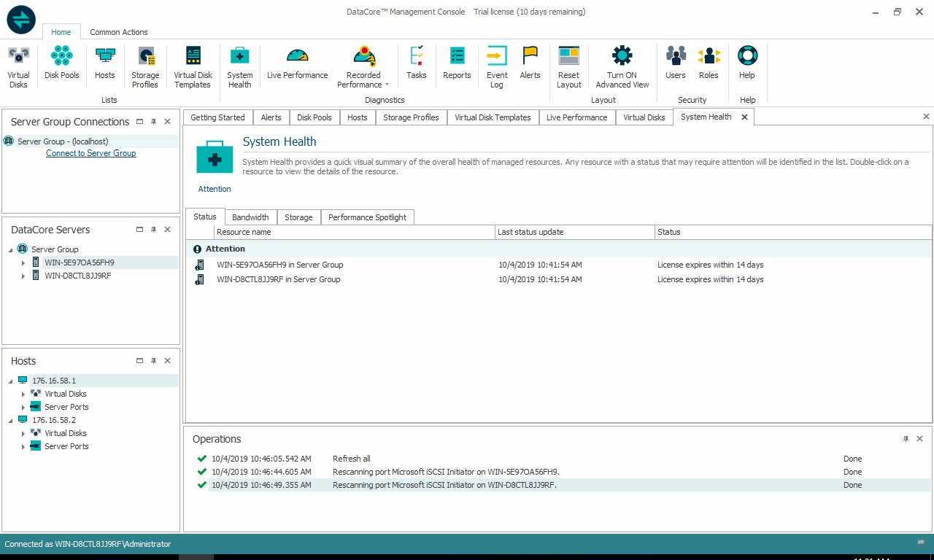This screenshot has width=934, height=560.
Task: Switch to the Storage sub-tab
Action: [x=298, y=217]
